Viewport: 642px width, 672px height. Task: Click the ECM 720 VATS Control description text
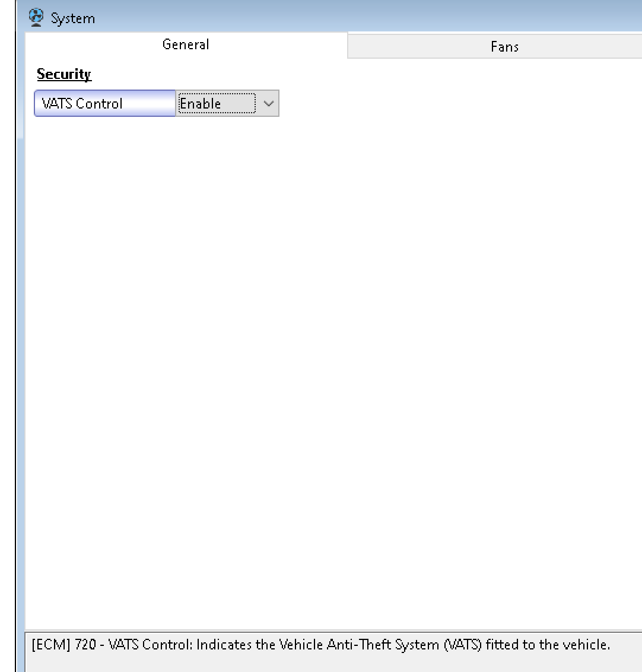tap(321, 645)
